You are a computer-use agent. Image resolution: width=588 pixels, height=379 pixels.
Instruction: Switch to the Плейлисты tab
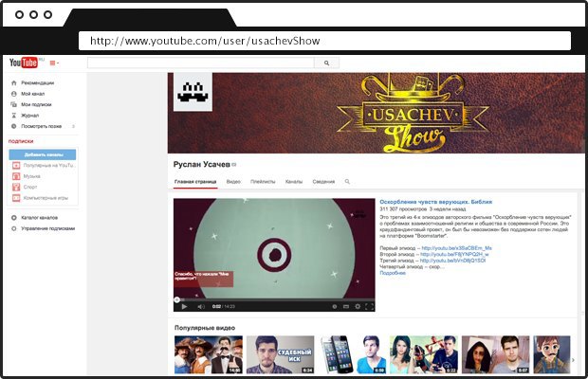tap(263, 181)
